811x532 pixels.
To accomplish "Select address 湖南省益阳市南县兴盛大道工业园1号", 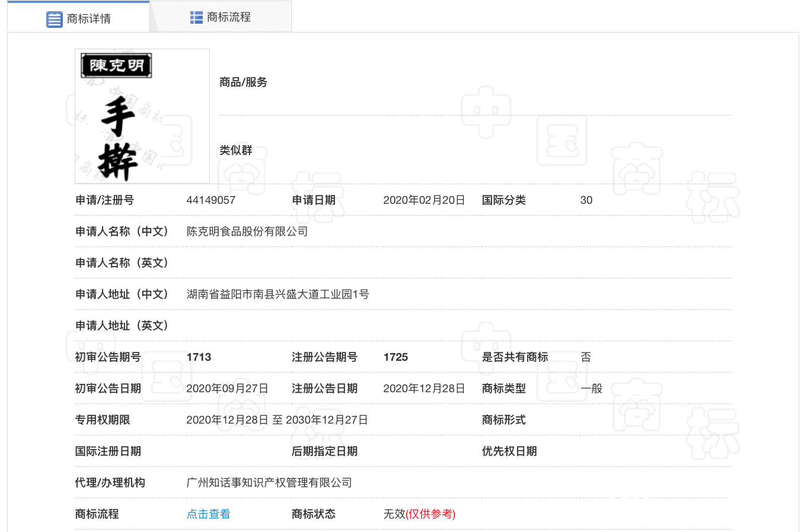I will (x=277, y=294).
